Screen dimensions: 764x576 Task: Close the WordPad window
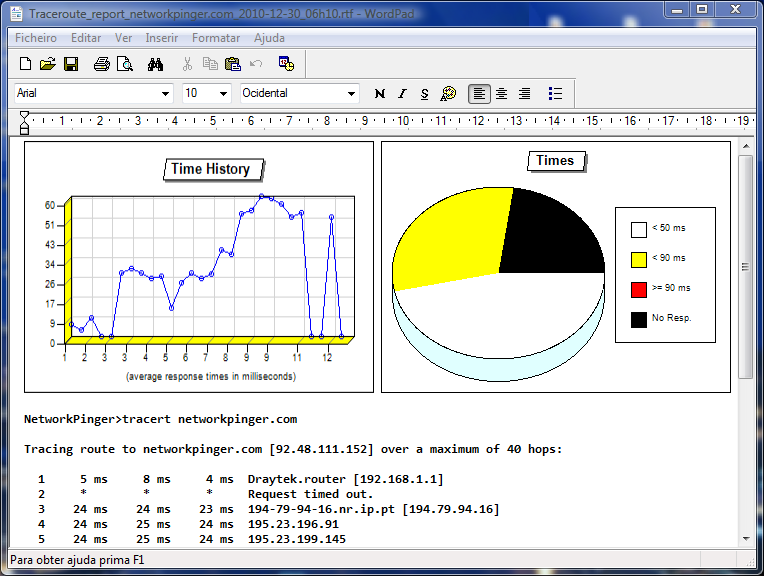[x=736, y=10]
